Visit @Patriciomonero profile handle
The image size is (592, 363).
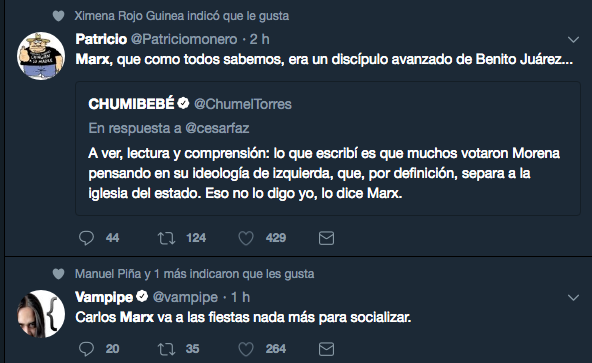click(184, 39)
